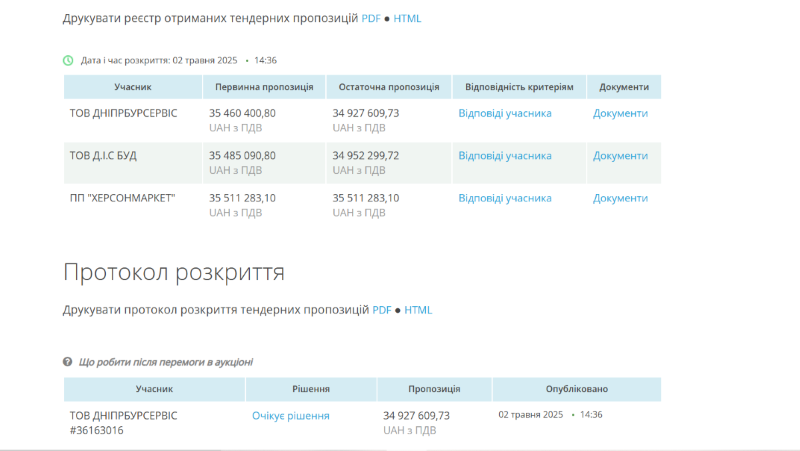Click the question mark help icon
800x451 pixels.
pos(68,362)
